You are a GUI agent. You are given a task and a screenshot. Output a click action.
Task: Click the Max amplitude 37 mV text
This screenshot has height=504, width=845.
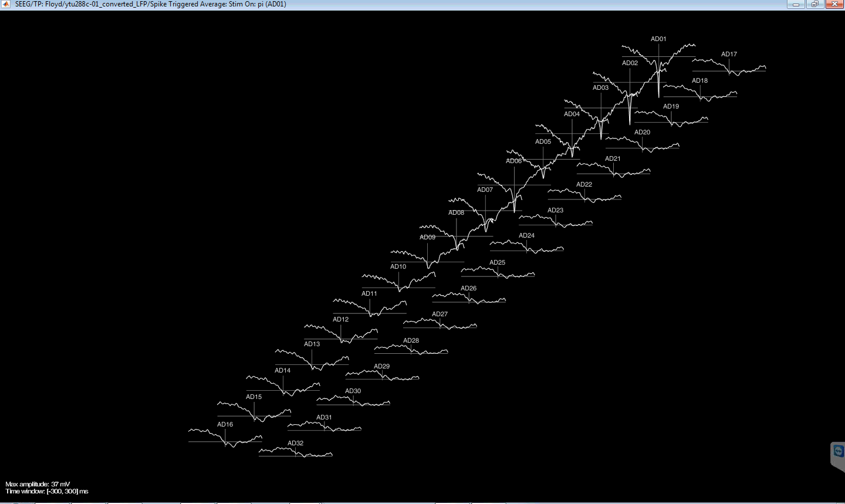pos(38,485)
